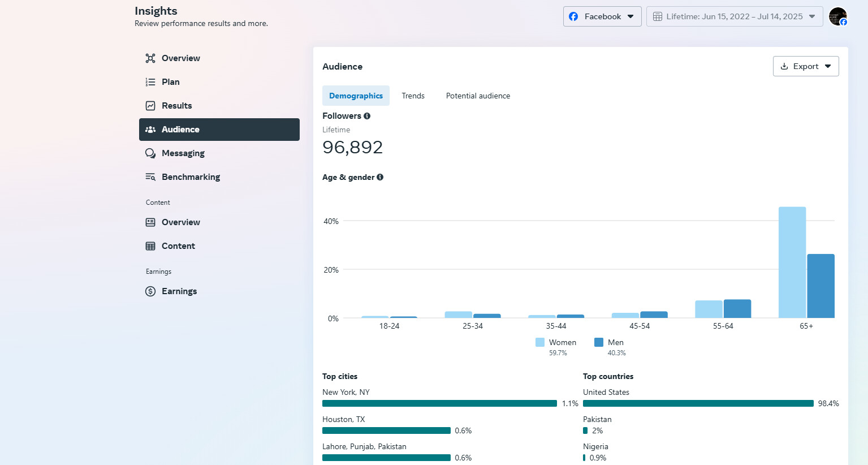The width and height of the screenshot is (868, 465).
Task: Switch to the Potential audience tab
Action: [x=478, y=96]
